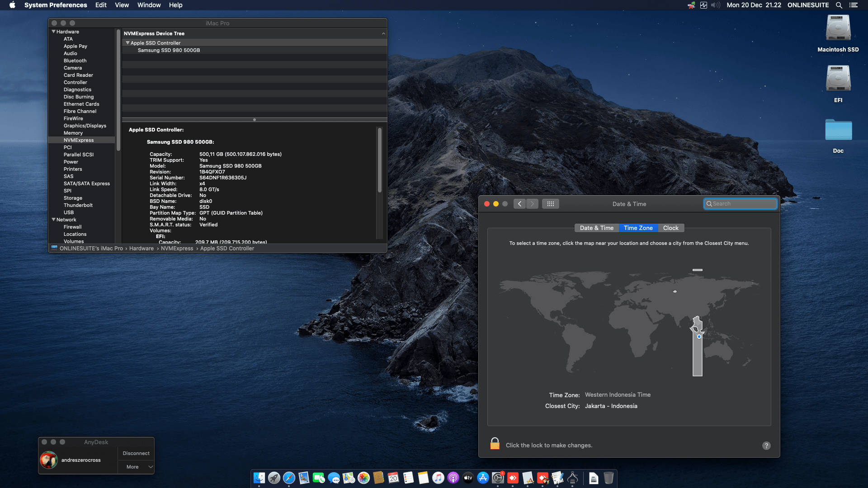This screenshot has height=488, width=868.
Task: Click the split pane divider handle
Action: coord(255,120)
